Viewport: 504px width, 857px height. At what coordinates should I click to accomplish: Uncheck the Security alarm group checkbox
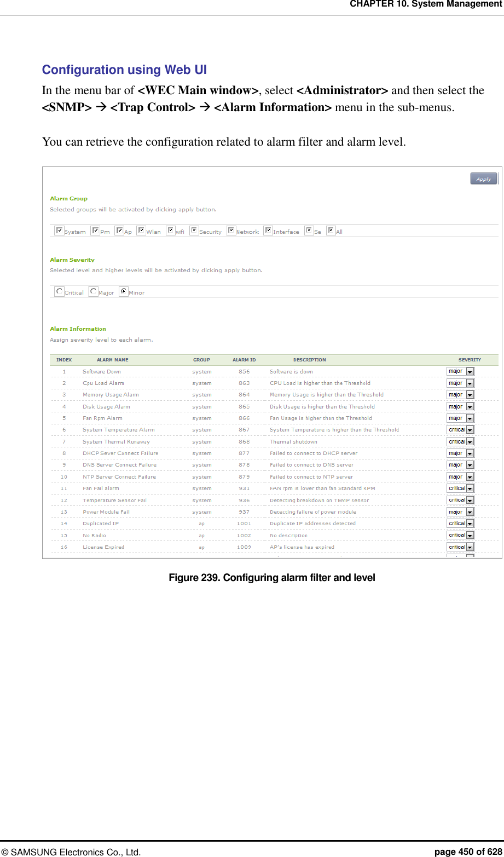194,230
